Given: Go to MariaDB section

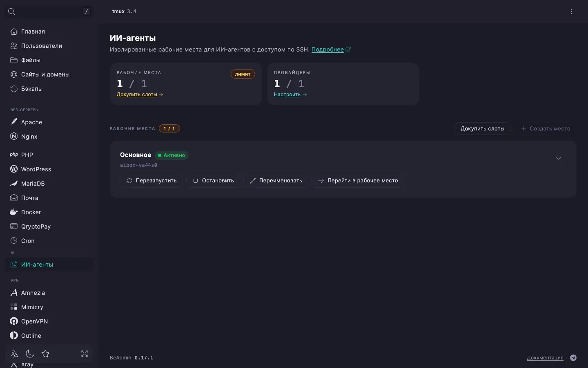Looking at the screenshot, I should (x=49, y=184).
